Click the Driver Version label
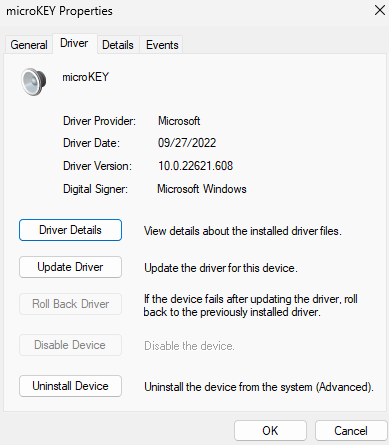Screen dimensions: 389x445 tap(97, 166)
